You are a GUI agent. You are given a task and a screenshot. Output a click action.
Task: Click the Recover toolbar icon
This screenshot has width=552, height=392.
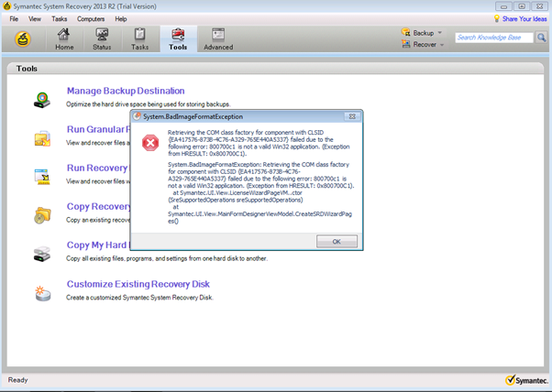(406, 44)
